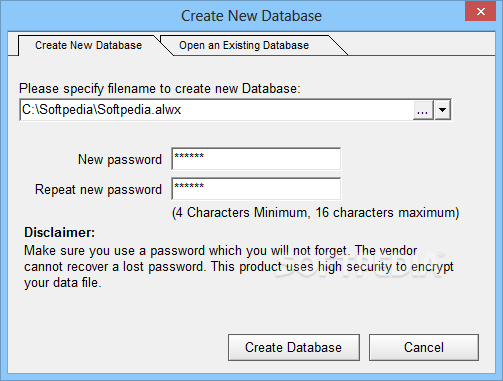Expand the filename path dropdown arrow
503x381 pixels.
[442, 110]
